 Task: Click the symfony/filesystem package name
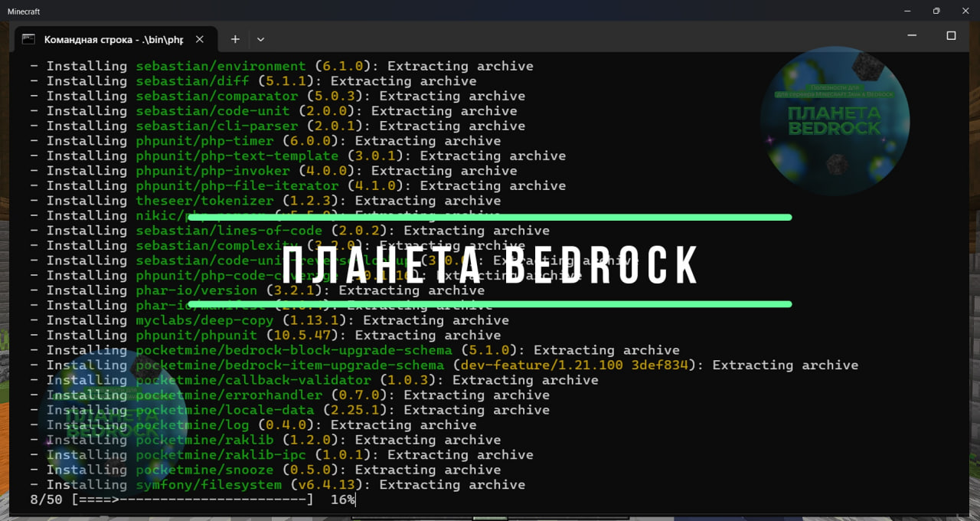208,484
